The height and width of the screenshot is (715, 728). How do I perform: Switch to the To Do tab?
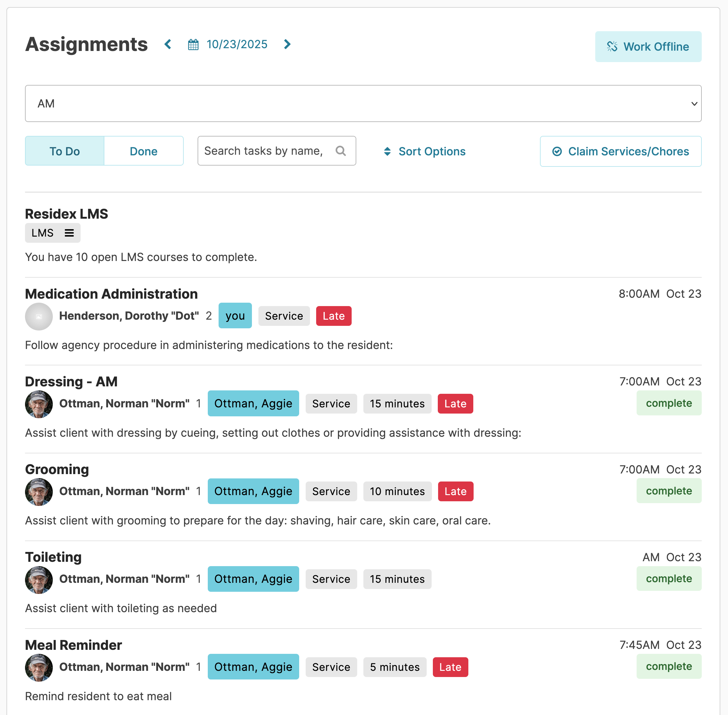pos(65,151)
